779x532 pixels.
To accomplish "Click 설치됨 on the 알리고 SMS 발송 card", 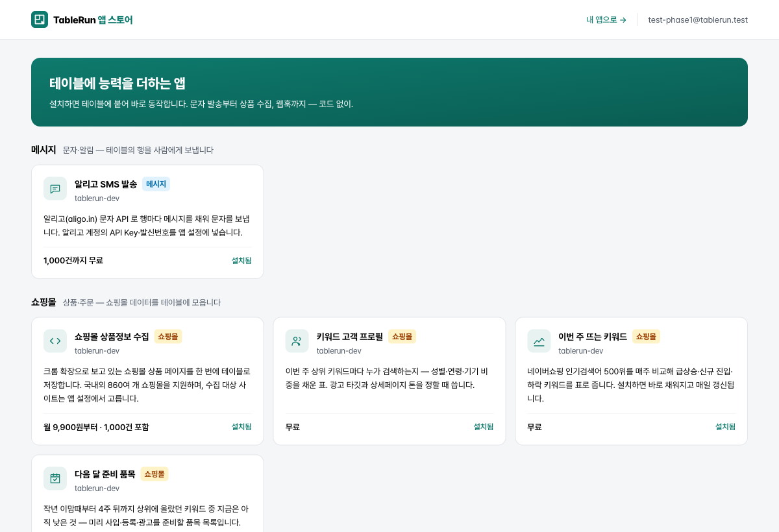I will click(241, 261).
